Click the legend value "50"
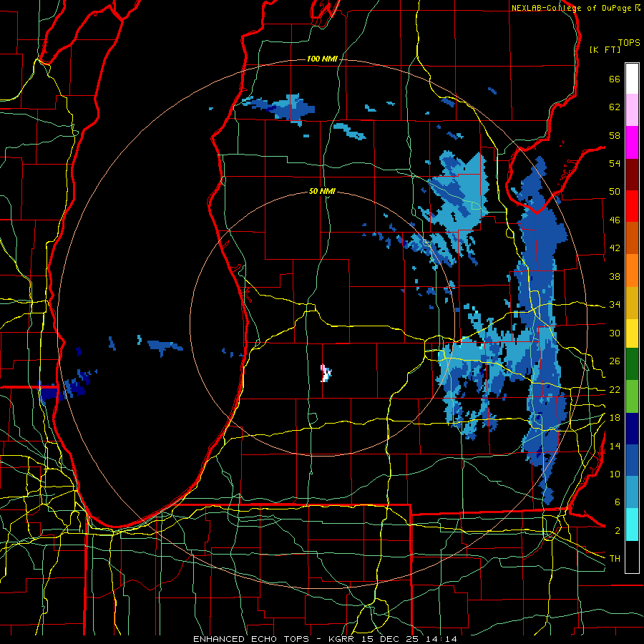This screenshot has width=644, height=644. (x=615, y=192)
